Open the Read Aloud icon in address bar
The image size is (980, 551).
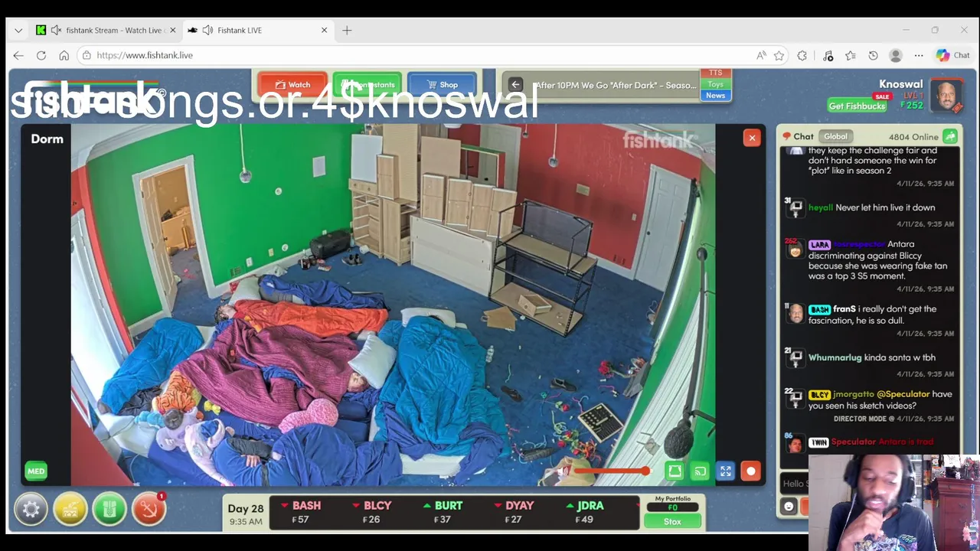[761, 55]
